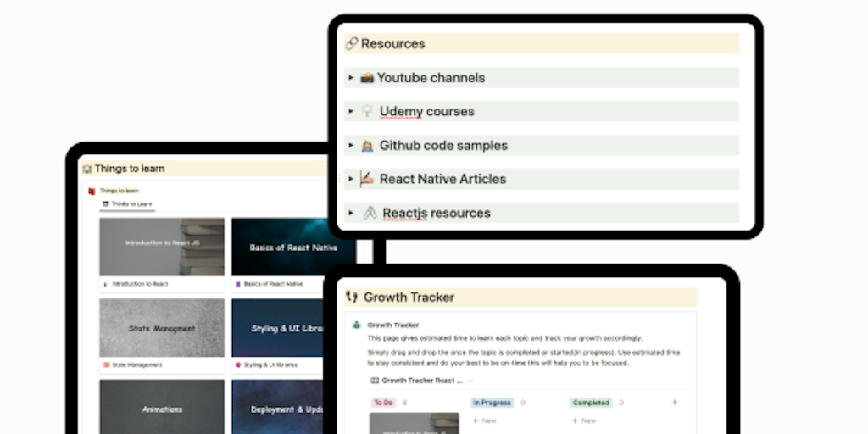This screenshot has width=868, height=434.
Task: Select the To Do board group label
Action: coord(383,403)
